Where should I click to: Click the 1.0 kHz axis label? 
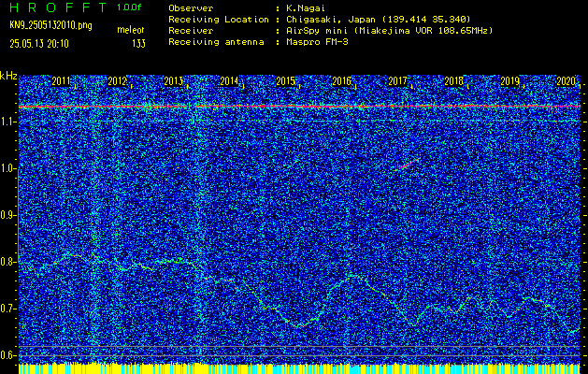tap(8, 168)
